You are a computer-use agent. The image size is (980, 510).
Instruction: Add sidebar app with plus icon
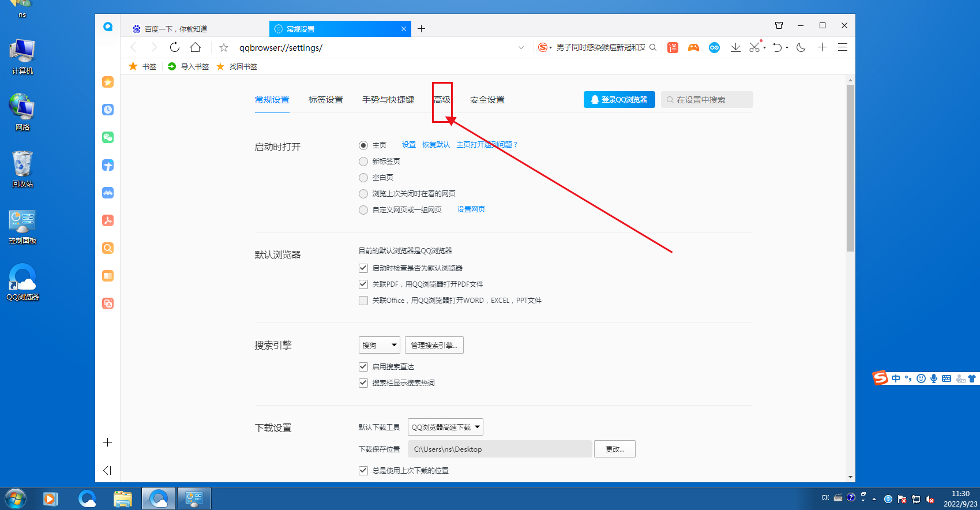[107, 442]
